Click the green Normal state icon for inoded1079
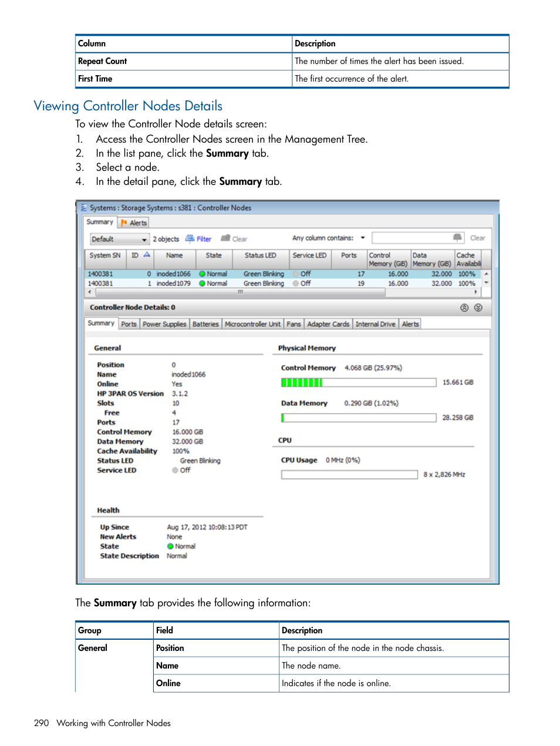The image size is (560, 746). 202,283
